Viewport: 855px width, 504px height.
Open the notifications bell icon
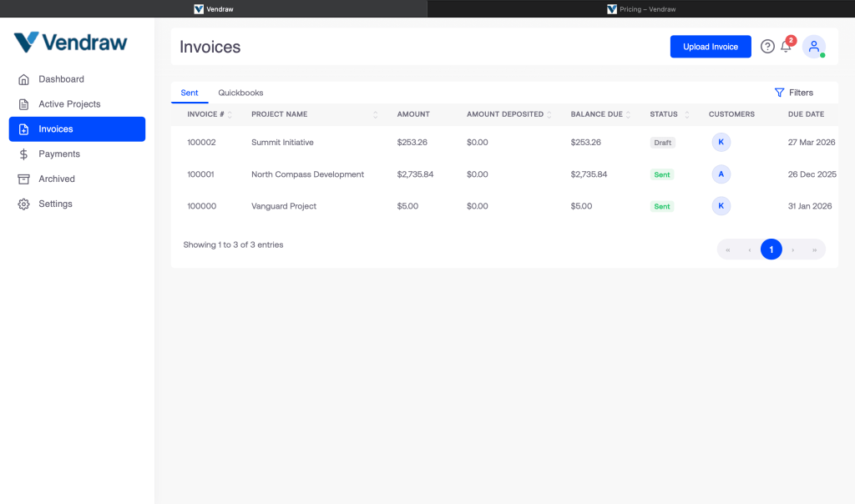[x=786, y=47]
